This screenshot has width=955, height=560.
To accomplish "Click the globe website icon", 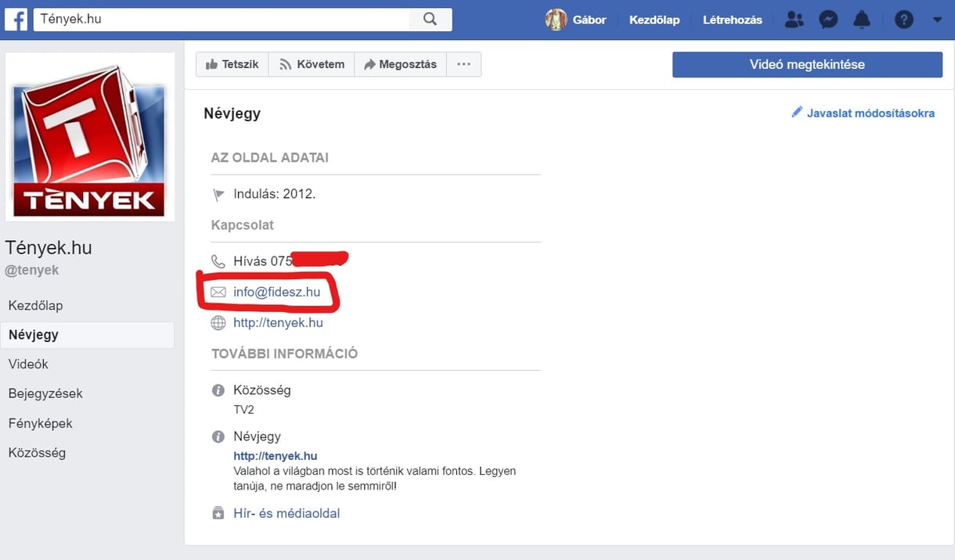I will (218, 322).
